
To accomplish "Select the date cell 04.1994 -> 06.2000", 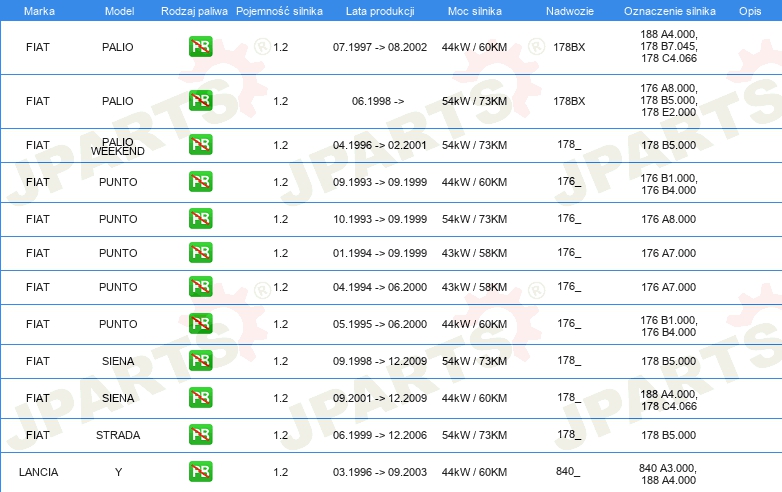I will [380, 287].
